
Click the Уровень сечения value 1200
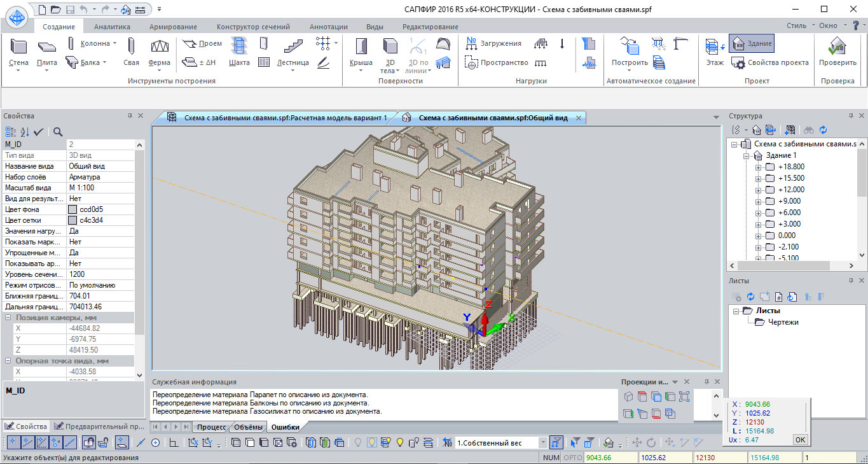pyautogui.click(x=102, y=274)
